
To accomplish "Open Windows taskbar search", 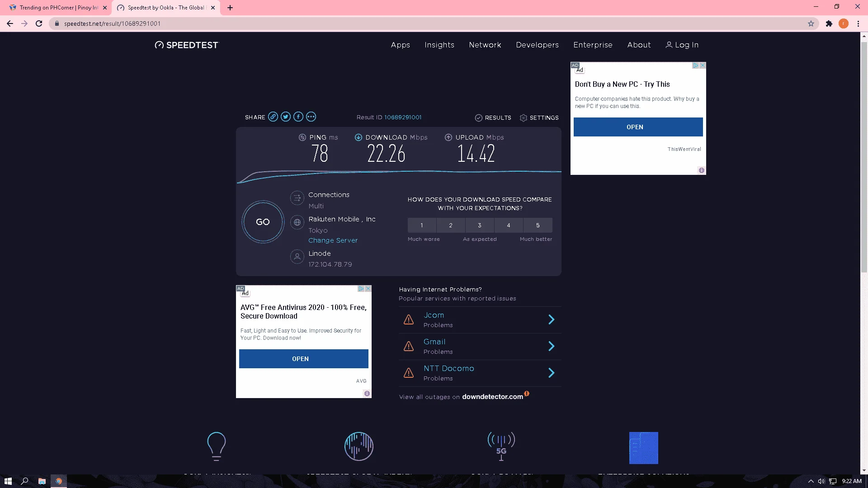I will coord(25,481).
